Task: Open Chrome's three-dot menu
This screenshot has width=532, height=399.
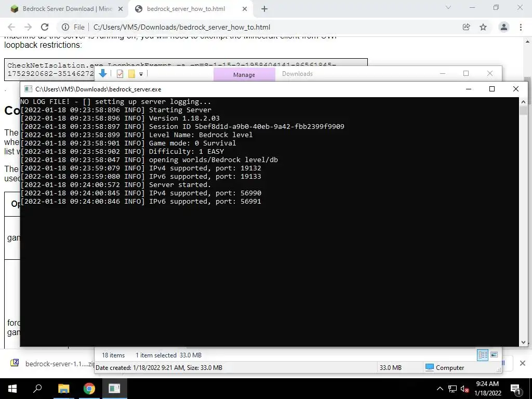Action: click(521, 27)
